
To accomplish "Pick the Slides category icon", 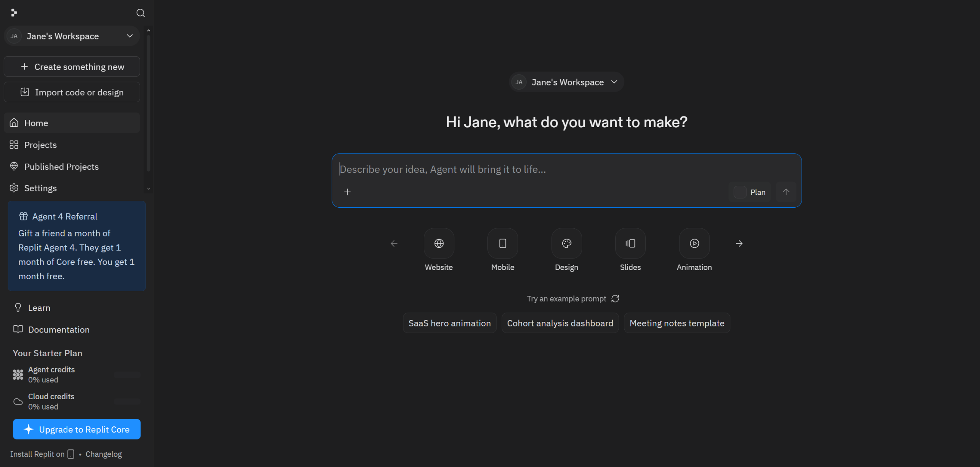I will [630, 243].
